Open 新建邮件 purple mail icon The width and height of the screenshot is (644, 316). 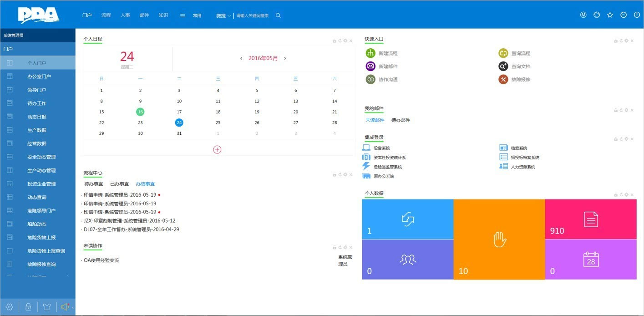[370, 66]
